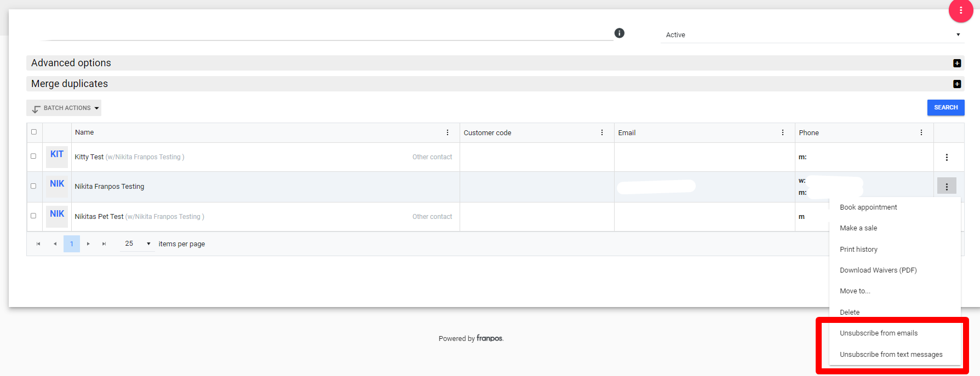Check the Nikita Franpos Testing row checkbox
The width and height of the screenshot is (980, 376).
(x=33, y=186)
